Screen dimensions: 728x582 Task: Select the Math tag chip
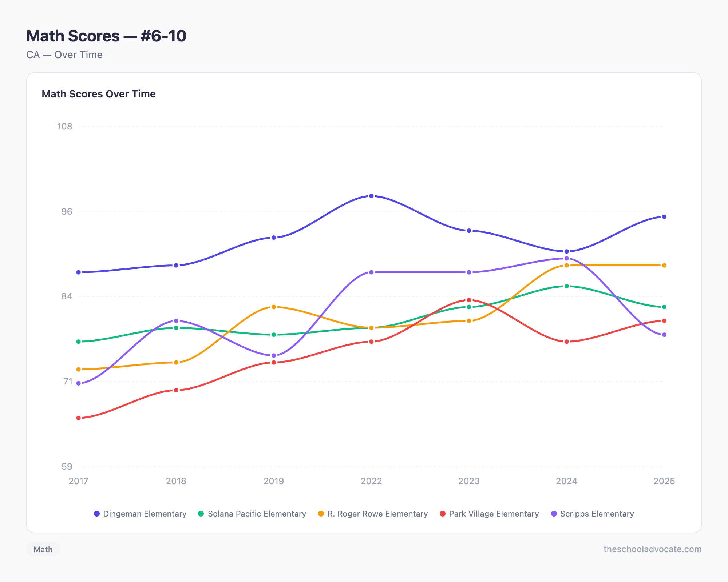click(43, 549)
